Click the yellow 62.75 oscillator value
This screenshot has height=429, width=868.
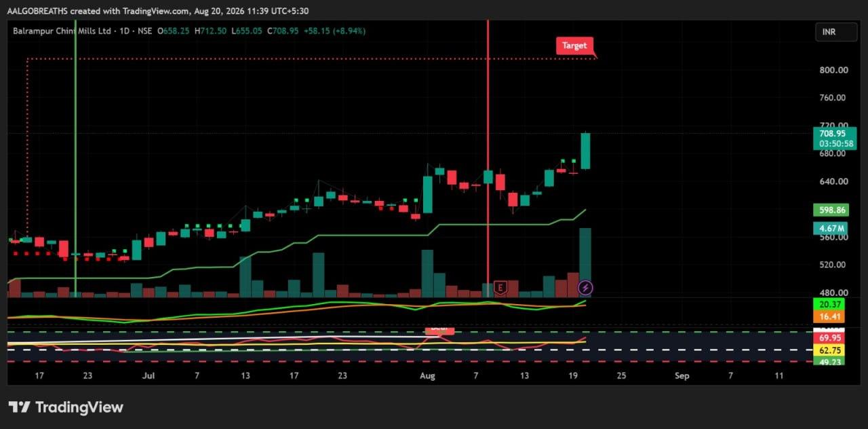830,350
